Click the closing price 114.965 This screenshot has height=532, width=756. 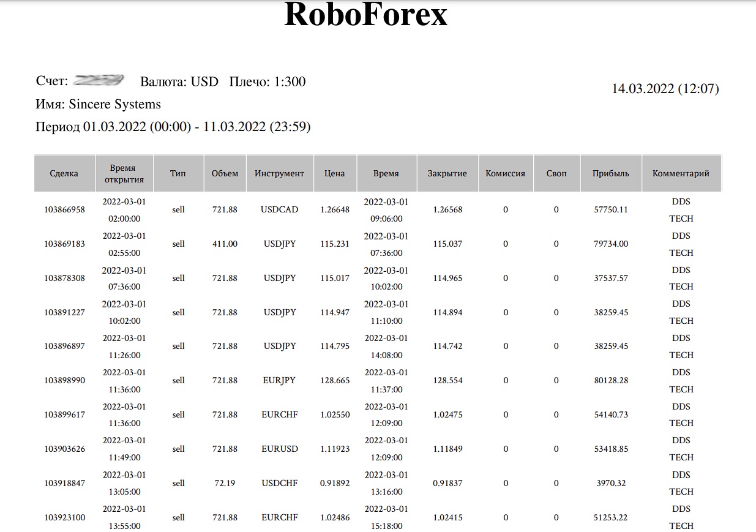tap(447, 279)
